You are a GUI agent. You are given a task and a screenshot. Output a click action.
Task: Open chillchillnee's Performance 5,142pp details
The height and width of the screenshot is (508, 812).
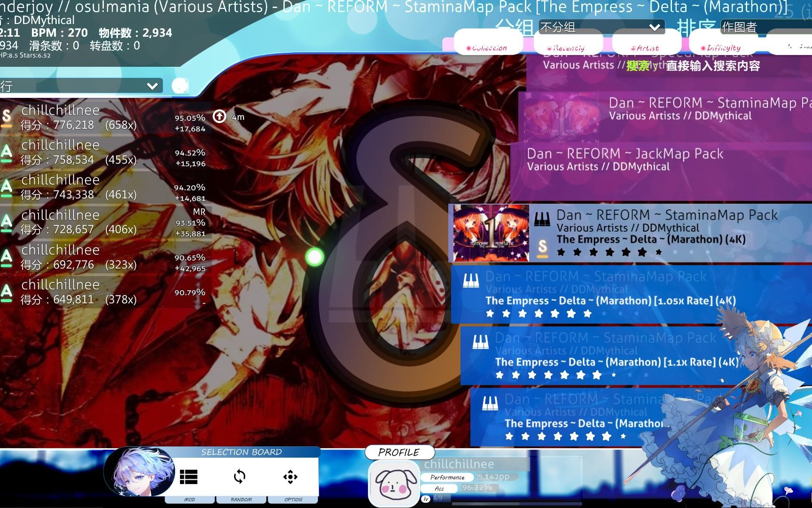[x=446, y=477]
